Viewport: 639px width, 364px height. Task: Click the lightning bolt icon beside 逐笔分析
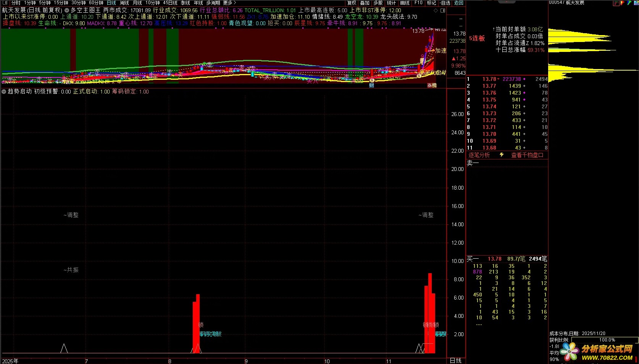[502, 155]
